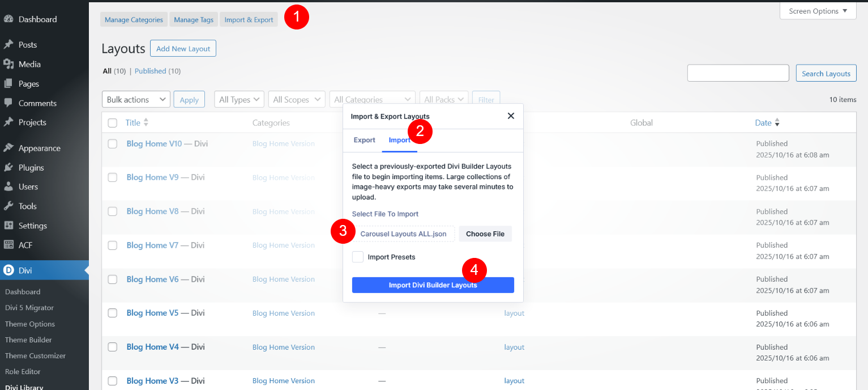Click the Plugins plug icon
Image resolution: width=868 pixels, height=390 pixels.
click(x=8, y=167)
